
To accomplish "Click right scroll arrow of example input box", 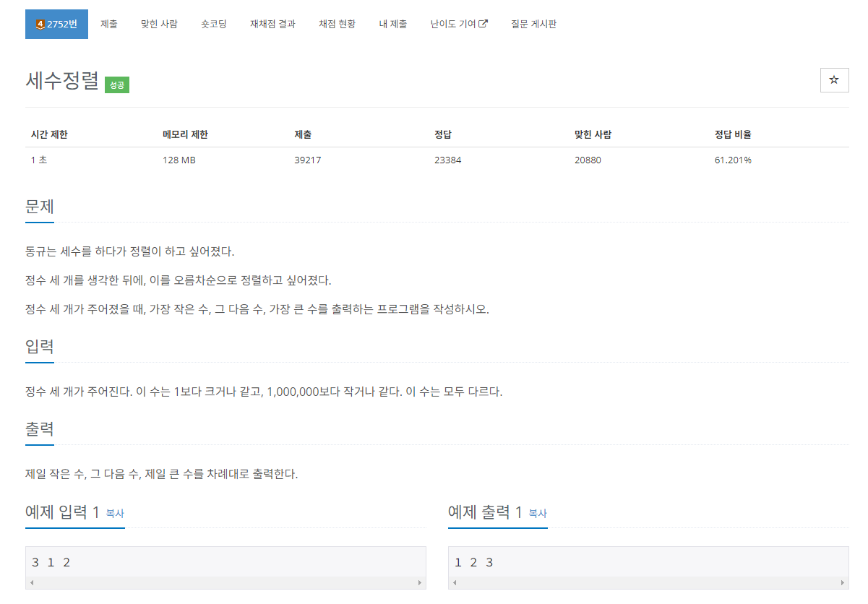I will point(420,582).
